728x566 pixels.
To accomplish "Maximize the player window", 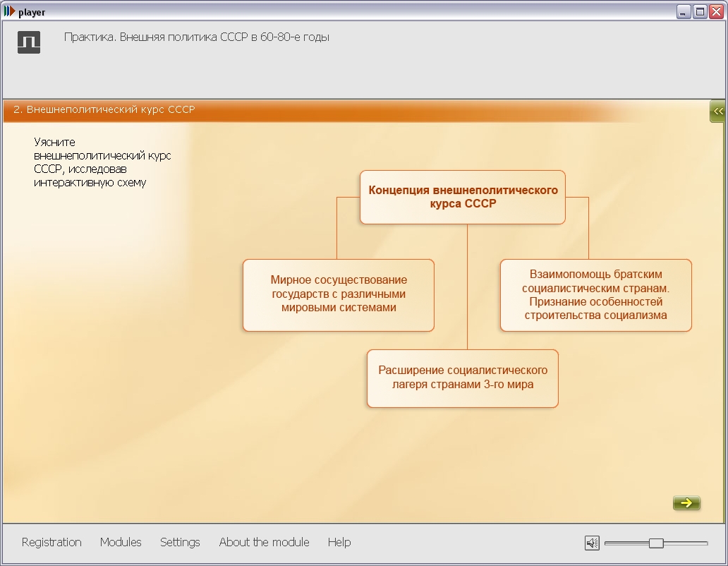I will [x=699, y=12].
